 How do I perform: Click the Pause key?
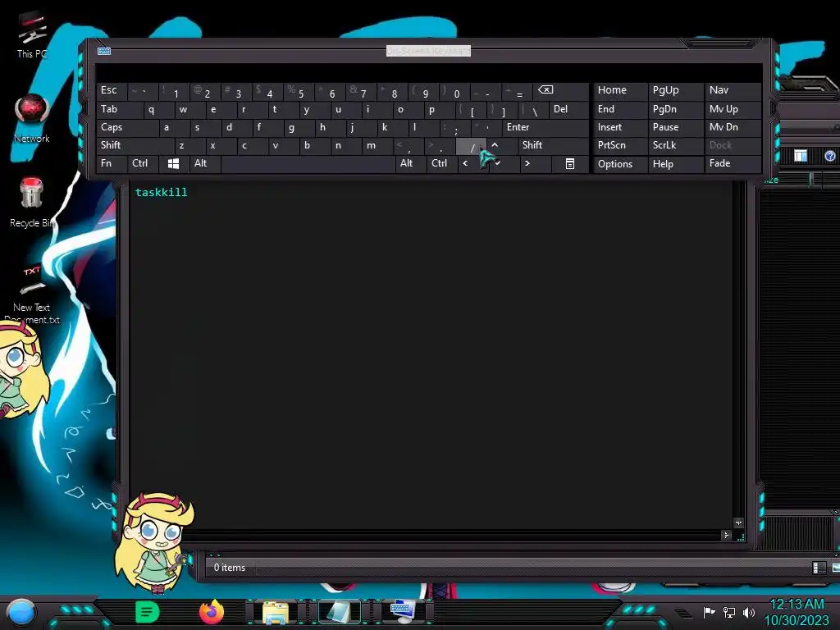click(x=674, y=127)
